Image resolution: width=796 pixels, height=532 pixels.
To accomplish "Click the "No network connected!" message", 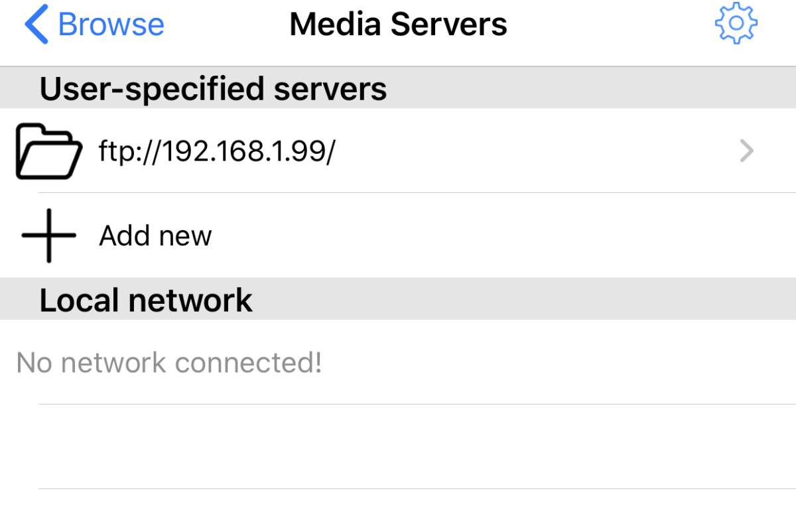I will (169, 363).
